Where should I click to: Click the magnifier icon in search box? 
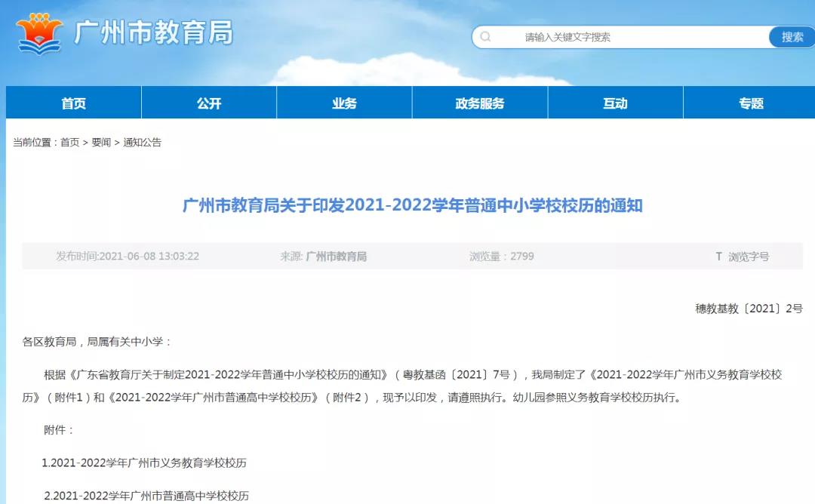pyautogui.click(x=485, y=37)
